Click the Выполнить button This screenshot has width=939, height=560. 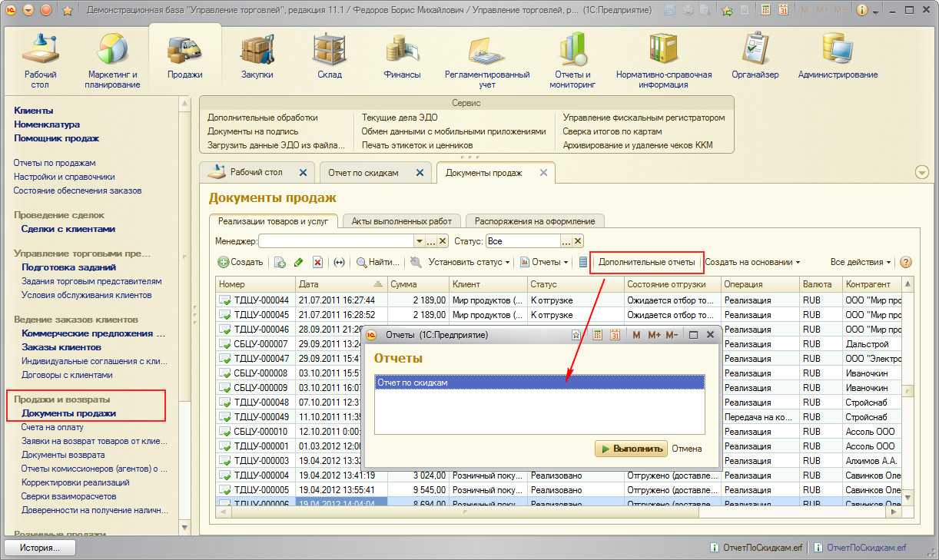point(631,449)
